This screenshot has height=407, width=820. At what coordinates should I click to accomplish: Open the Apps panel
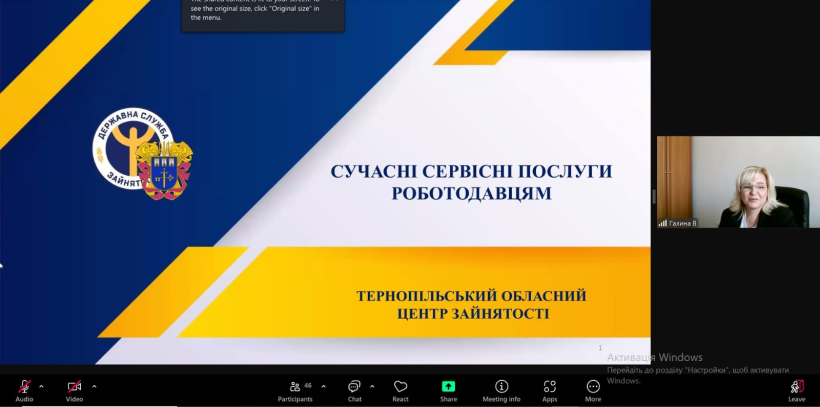point(550,391)
